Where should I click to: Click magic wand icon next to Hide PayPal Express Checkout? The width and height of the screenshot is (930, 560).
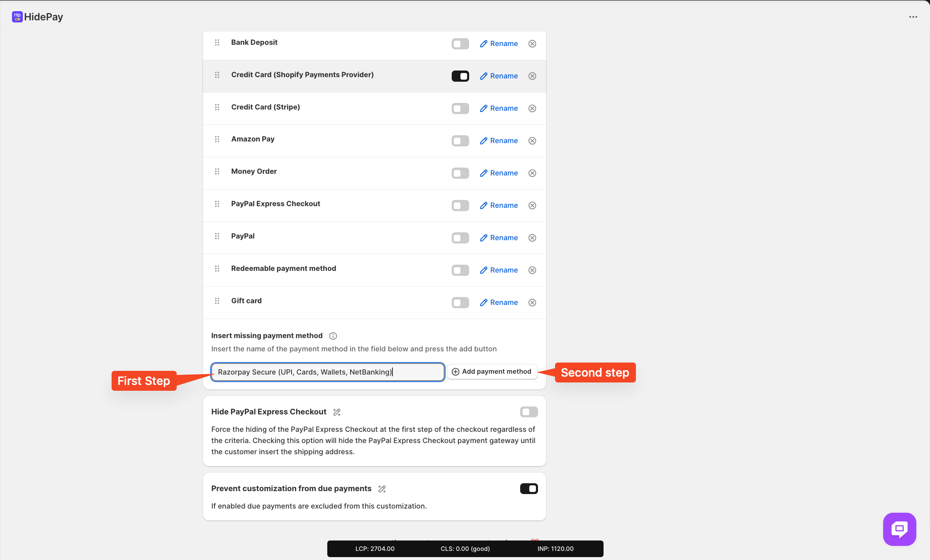337,412
